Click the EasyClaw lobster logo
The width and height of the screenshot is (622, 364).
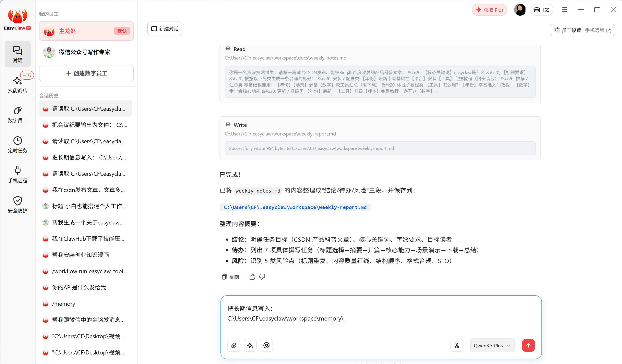(x=17, y=19)
